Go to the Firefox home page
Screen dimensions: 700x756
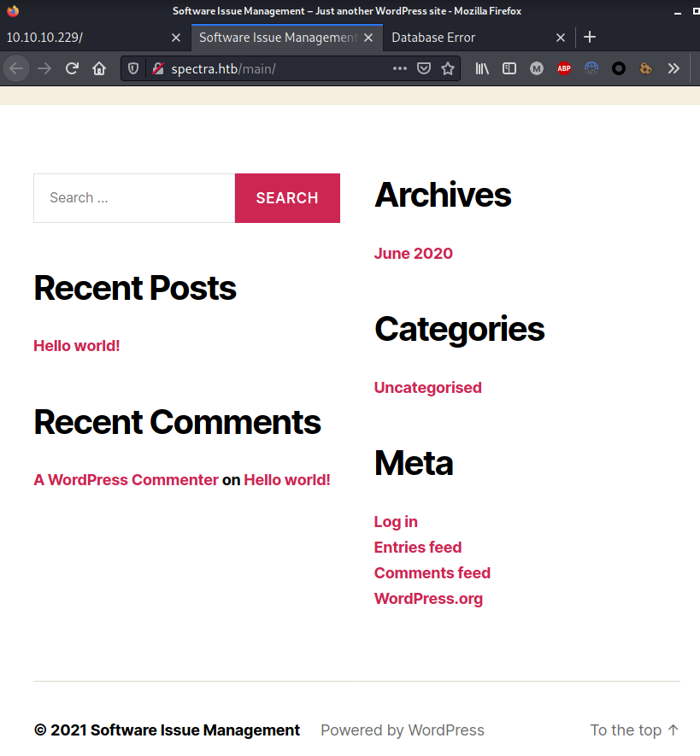(x=99, y=68)
